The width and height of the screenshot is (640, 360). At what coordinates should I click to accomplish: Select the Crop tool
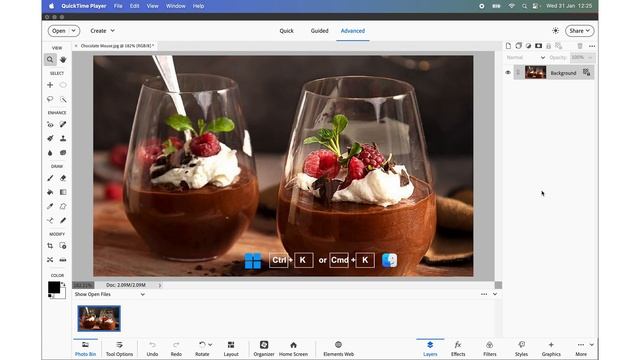point(50,246)
